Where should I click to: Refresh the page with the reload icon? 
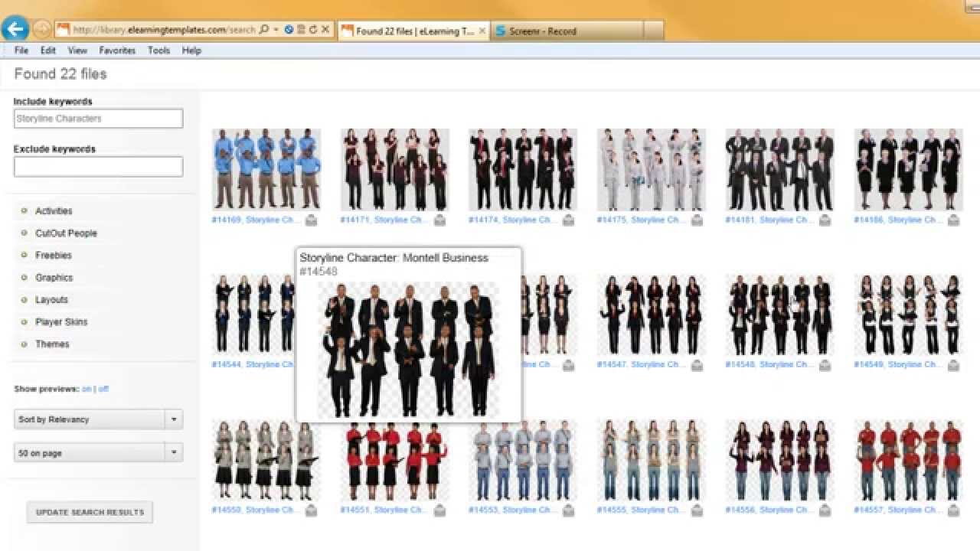pyautogui.click(x=313, y=30)
